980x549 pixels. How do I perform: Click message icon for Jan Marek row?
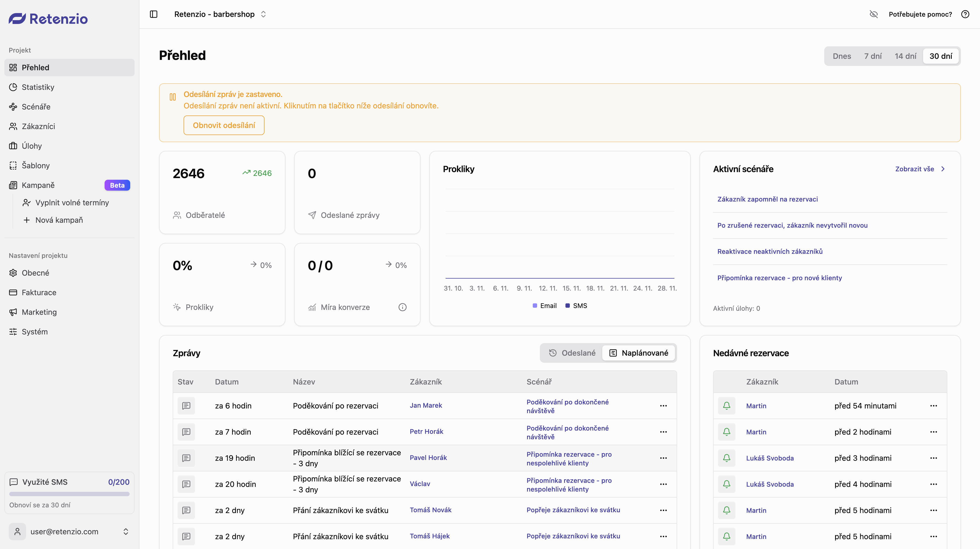coord(186,405)
